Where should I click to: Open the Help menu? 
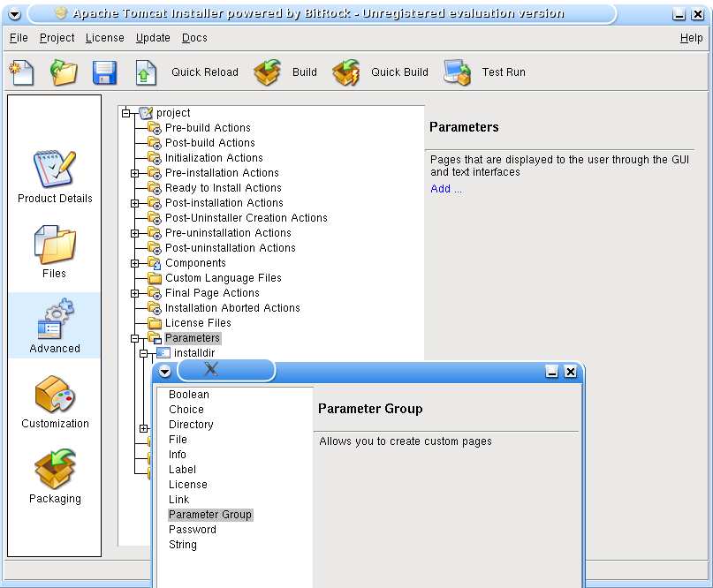coord(691,38)
